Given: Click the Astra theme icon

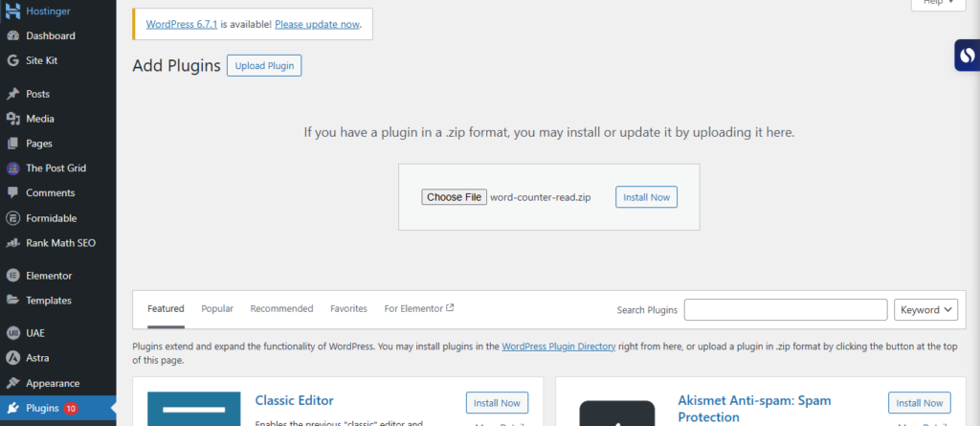Looking at the screenshot, I should (x=12, y=358).
